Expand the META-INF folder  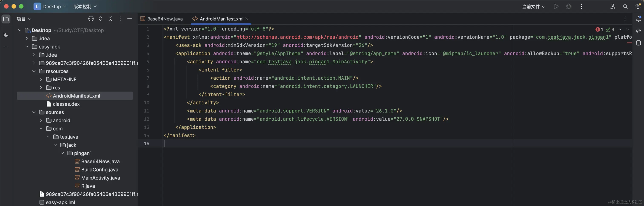(41, 79)
